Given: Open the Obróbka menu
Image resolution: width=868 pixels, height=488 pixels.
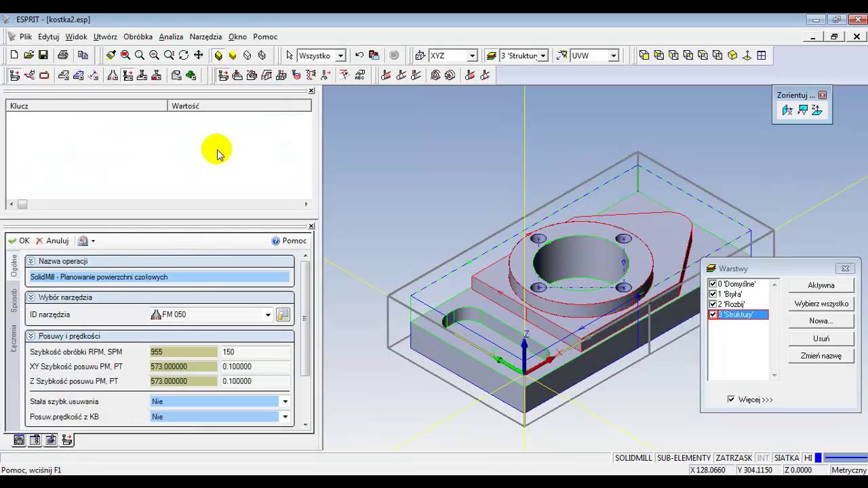Looking at the screenshot, I should click(138, 37).
